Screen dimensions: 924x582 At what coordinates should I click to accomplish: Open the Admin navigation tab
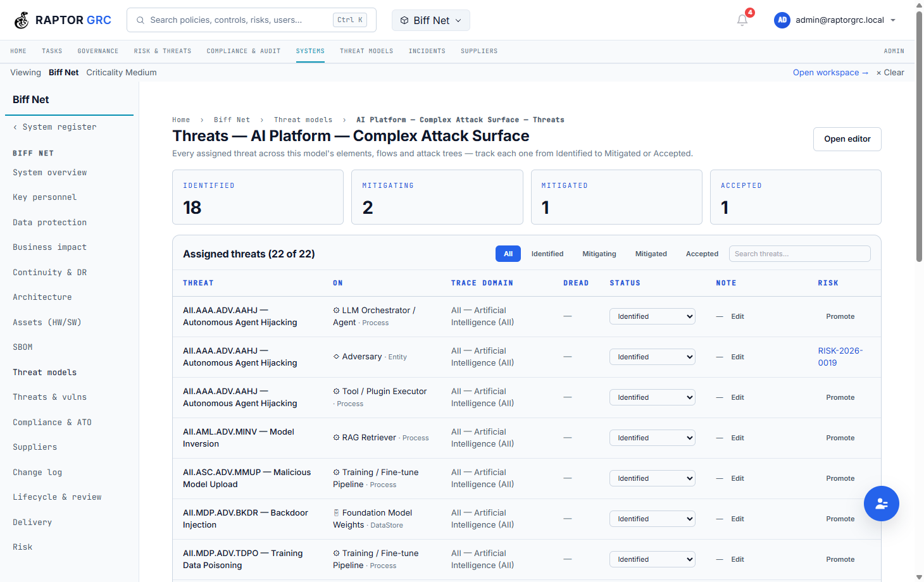(894, 51)
